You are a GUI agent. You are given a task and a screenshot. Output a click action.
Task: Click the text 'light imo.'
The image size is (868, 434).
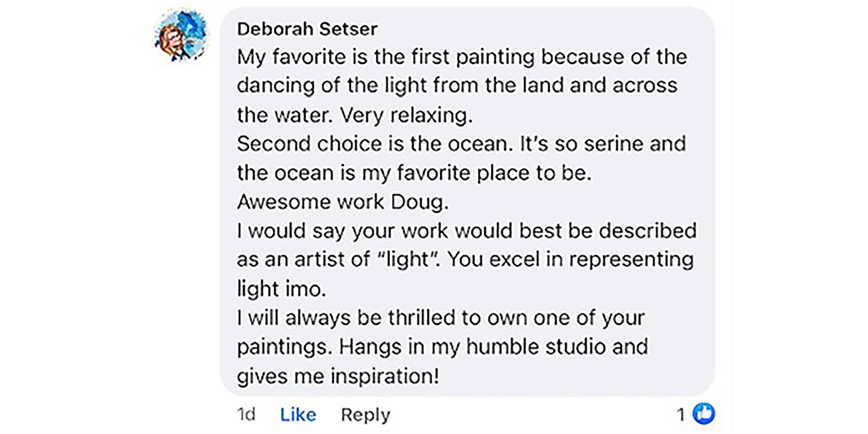point(281,289)
